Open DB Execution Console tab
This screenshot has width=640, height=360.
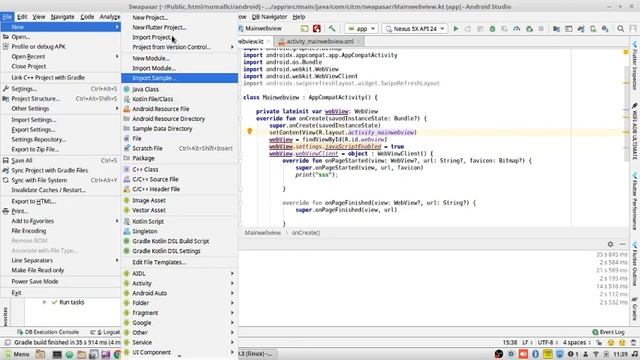click(x=48, y=332)
